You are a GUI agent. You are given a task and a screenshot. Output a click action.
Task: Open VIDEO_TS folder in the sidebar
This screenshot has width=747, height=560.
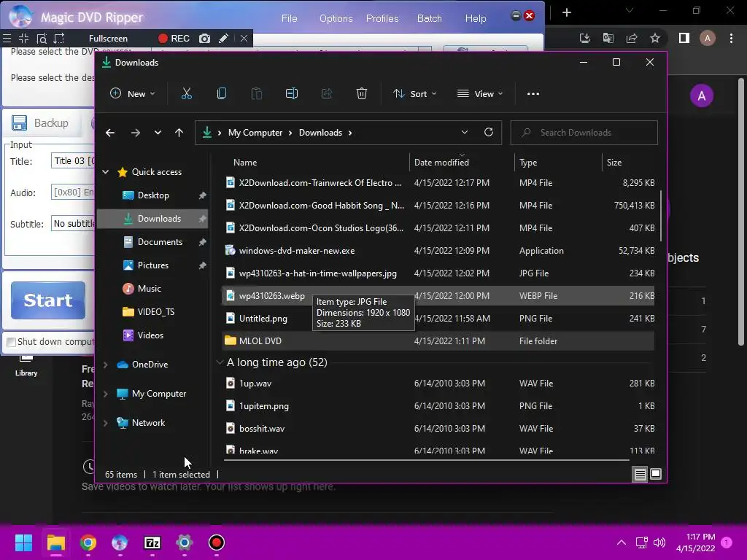pos(156,312)
